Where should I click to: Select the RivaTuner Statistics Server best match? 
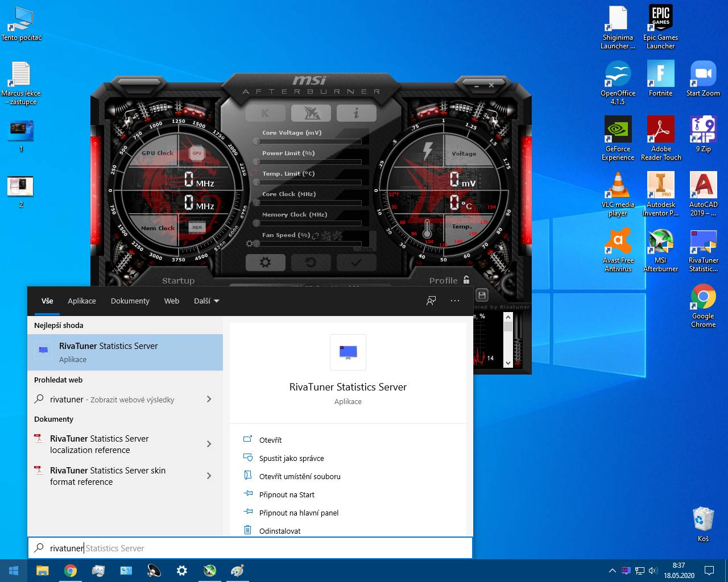tap(125, 352)
